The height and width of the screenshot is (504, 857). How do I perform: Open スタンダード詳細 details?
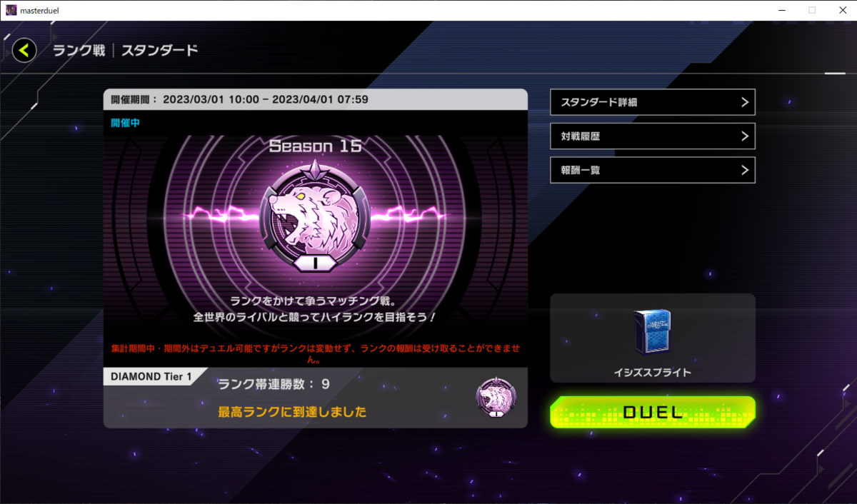653,102
